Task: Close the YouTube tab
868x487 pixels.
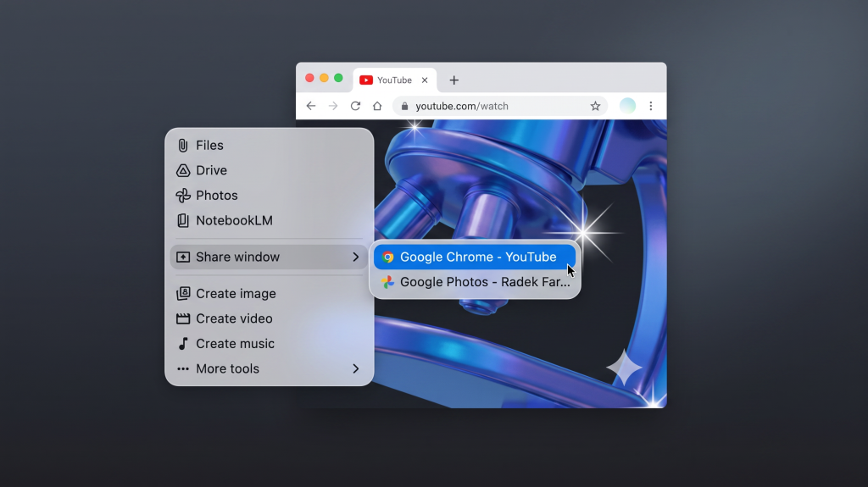Action: [425, 80]
